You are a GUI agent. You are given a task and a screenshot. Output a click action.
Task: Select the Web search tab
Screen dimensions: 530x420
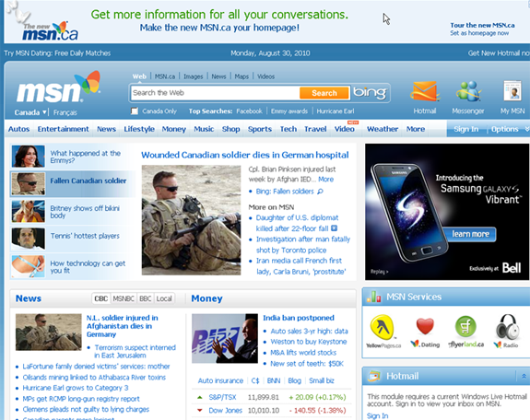point(139,76)
